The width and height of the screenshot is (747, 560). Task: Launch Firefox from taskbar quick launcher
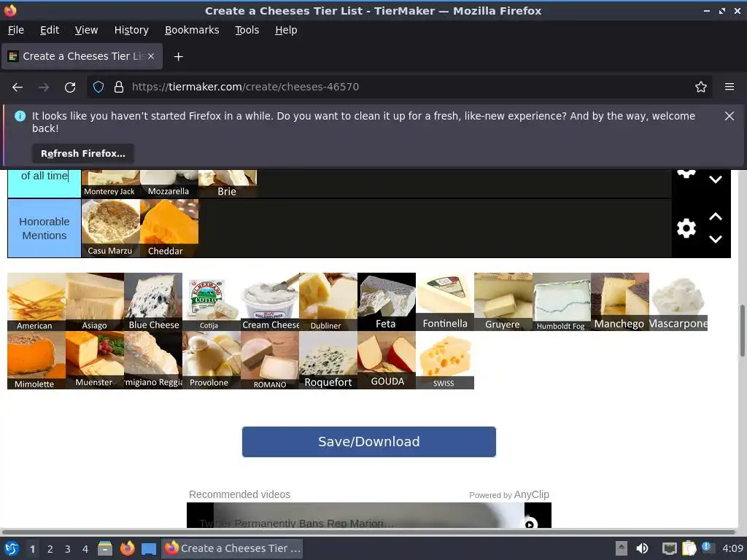pos(127,548)
